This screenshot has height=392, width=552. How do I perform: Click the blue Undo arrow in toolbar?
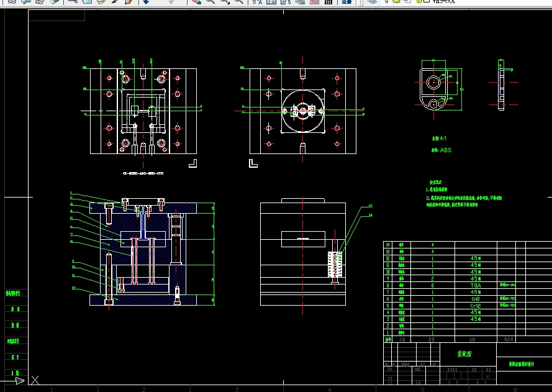(146, 1)
